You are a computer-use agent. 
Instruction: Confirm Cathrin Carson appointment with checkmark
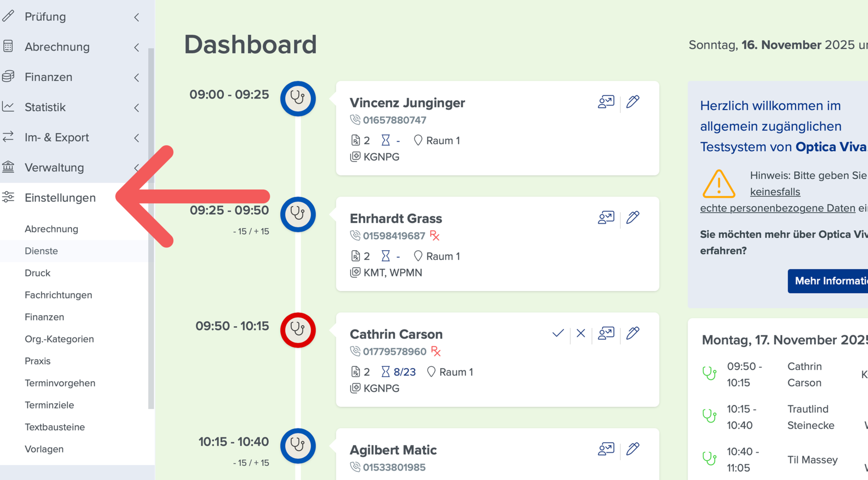[558, 333]
